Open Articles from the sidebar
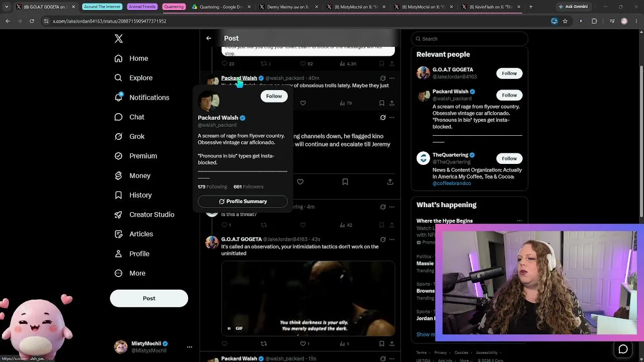Screen dimensions: 644x362 [x=133, y=234]
